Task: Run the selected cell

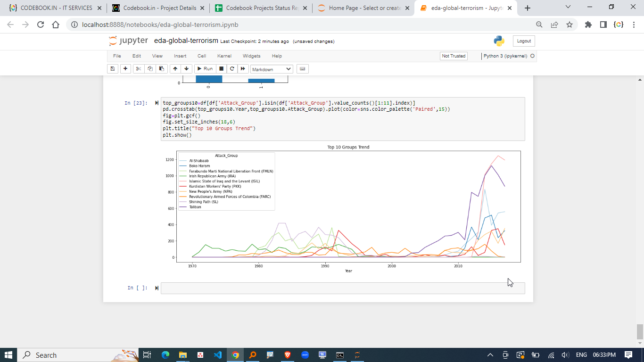Action: [x=205, y=69]
